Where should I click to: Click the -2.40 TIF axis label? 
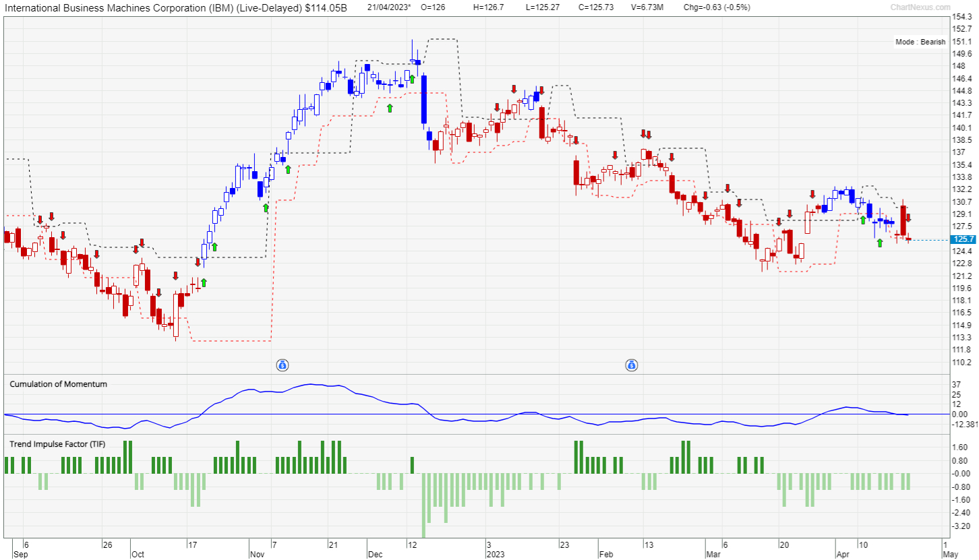pos(960,513)
